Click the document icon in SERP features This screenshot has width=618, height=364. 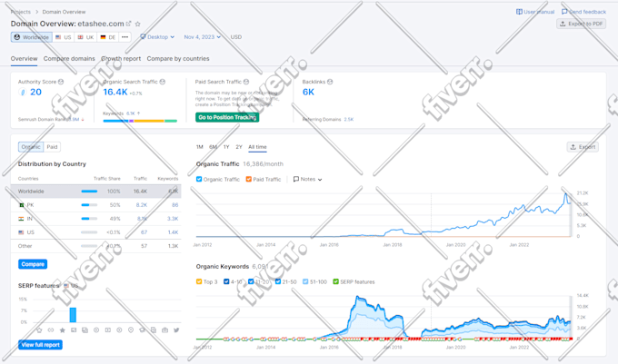154,330
